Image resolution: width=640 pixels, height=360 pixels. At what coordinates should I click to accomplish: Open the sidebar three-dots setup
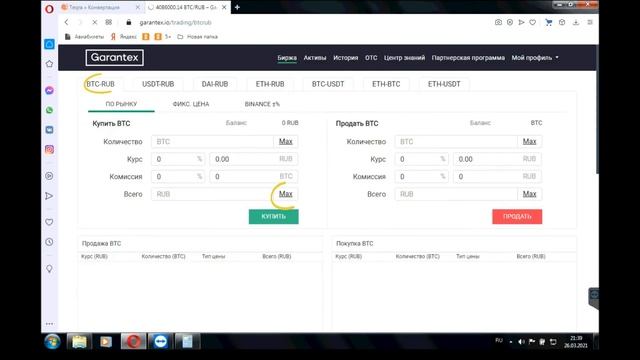[x=49, y=324]
